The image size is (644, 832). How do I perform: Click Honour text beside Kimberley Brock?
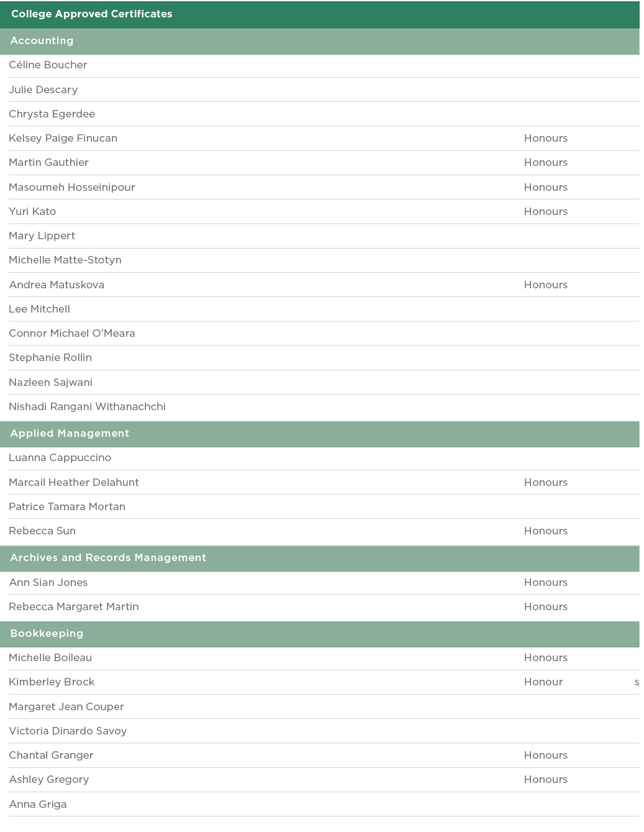[543, 682]
